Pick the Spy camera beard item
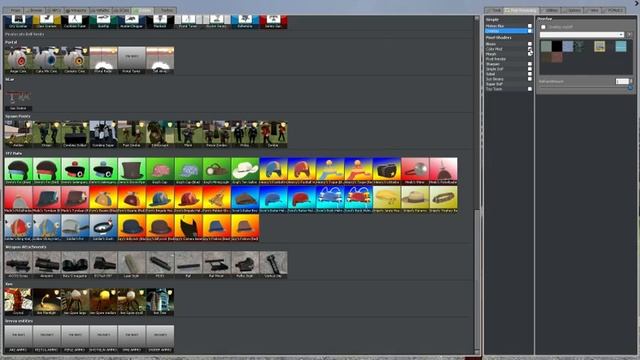Viewport: 640px width, 360px height. 189,228
